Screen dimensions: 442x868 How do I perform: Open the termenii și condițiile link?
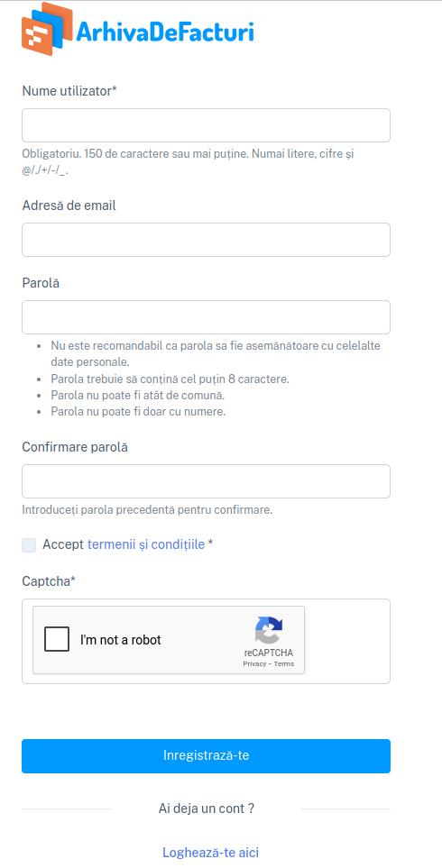pos(146,544)
